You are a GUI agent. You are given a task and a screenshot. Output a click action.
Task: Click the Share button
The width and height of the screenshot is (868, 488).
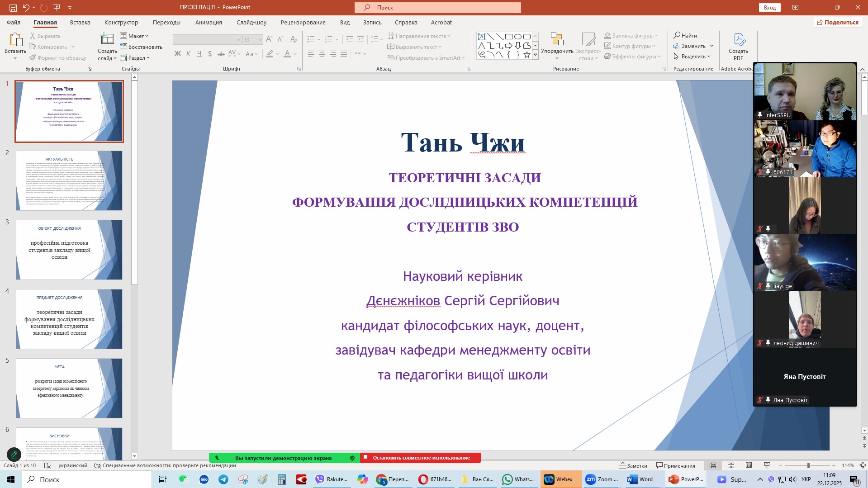pos(838,22)
